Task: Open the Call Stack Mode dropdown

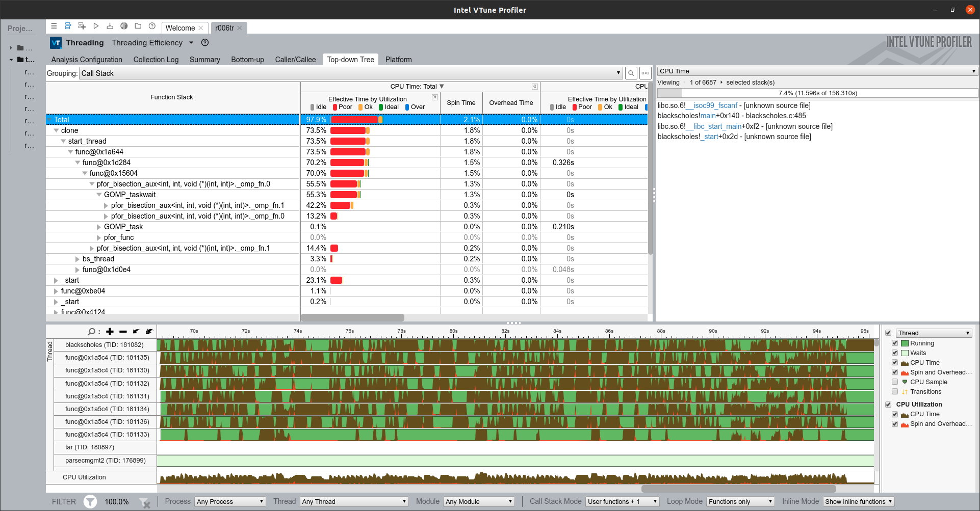Action: tap(623, 502)
